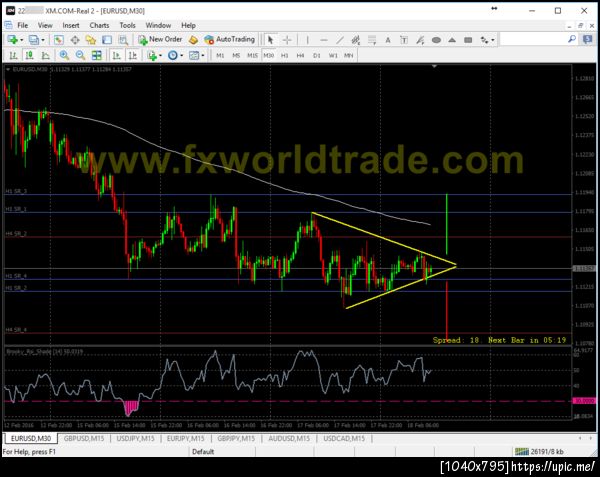Expand the New Chart dropdown arrow

(21, 40)
